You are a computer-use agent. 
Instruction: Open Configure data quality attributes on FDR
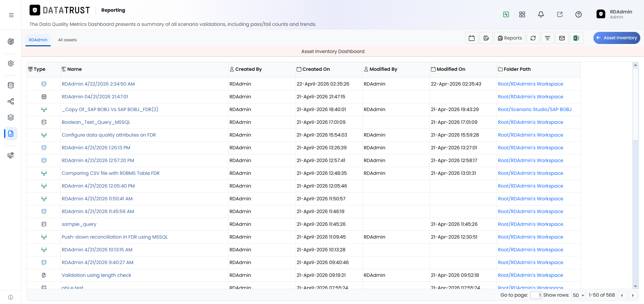point(109,135)
